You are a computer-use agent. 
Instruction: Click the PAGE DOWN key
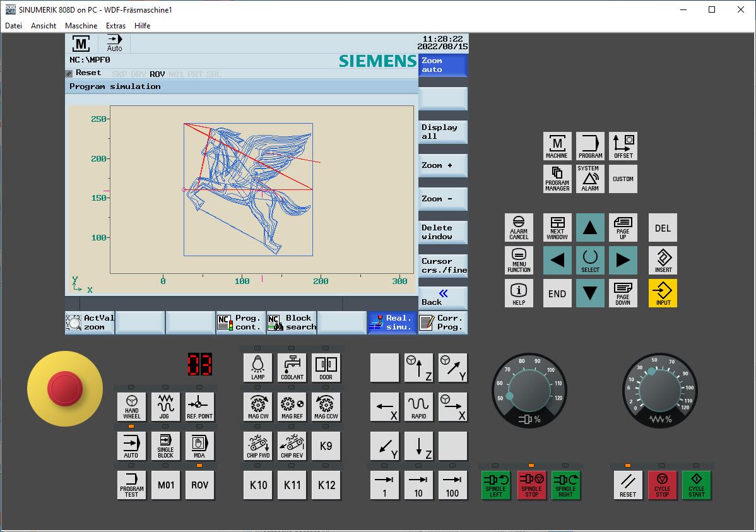click(623, 293)
